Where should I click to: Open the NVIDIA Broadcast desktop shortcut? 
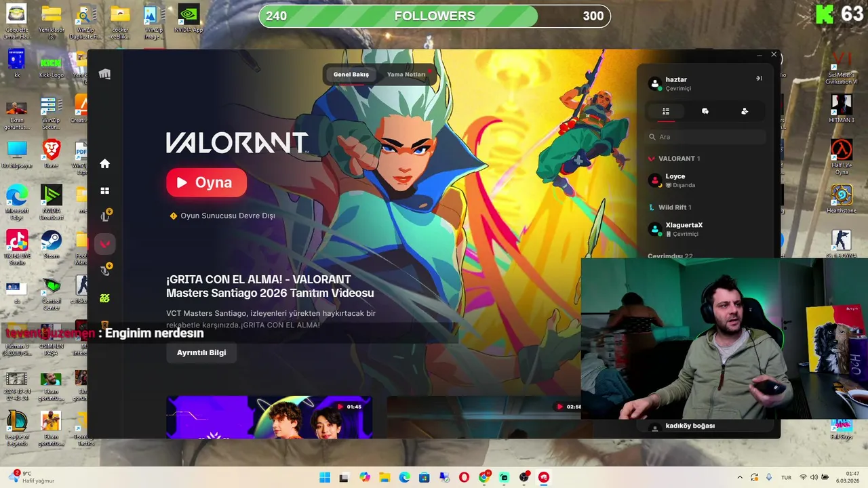tap(51, 201)
